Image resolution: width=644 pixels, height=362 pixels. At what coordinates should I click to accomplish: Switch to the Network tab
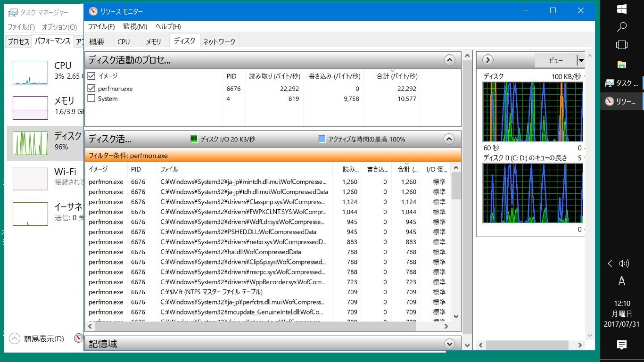pos(219,41)
